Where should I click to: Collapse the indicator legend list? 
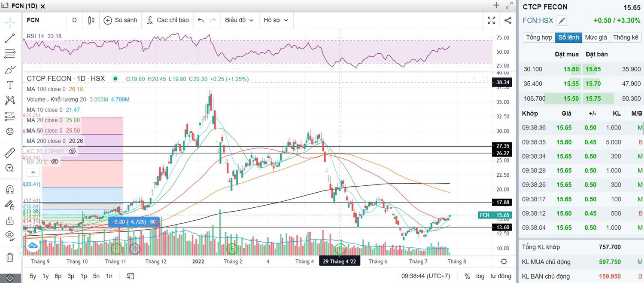[x=33, y=172]
